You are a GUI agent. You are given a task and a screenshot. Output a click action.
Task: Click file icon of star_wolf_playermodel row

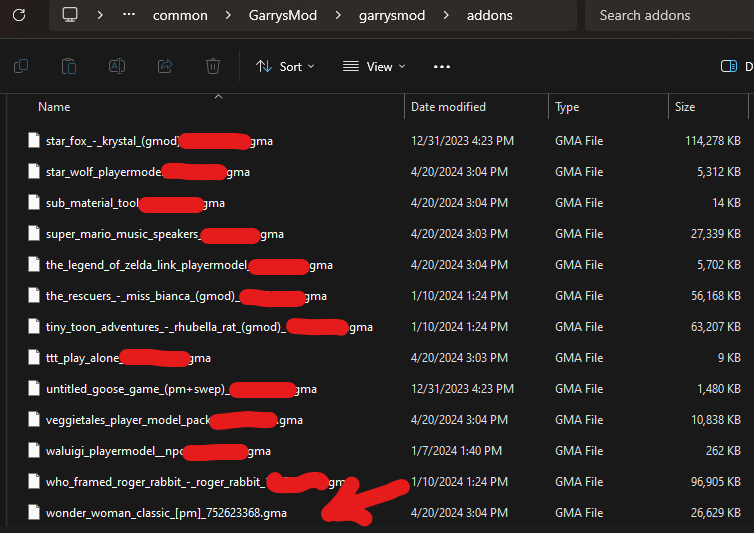click(34, 171)
